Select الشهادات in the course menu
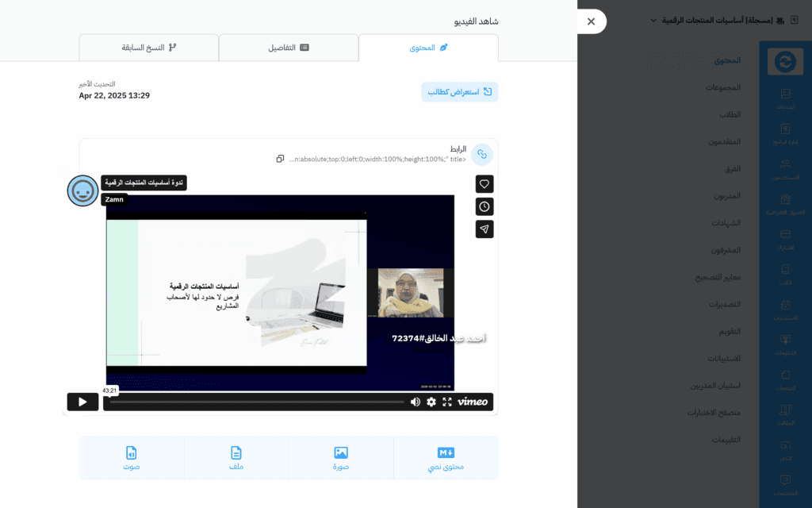Viewport: 812px width, 508px height. [x=726, y=223]
